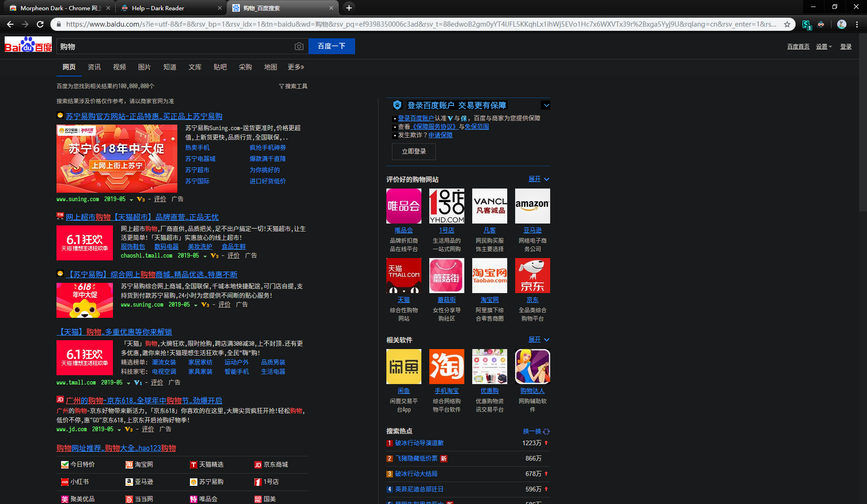
Task: Close the 购物_百度搜索 tab
Action: (x=331, y=8)
